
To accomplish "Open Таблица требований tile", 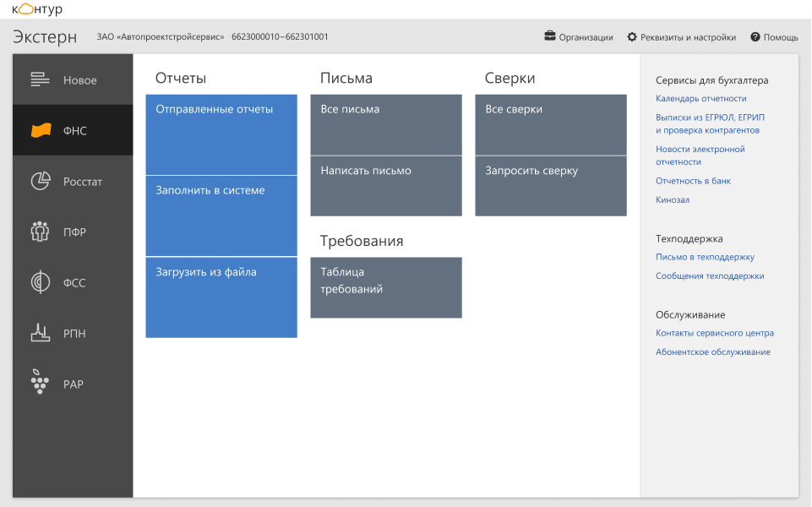I will [386, 287].
